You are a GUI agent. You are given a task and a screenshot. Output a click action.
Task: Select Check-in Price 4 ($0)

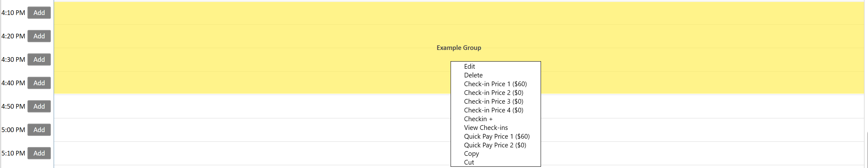coord(493,110)
